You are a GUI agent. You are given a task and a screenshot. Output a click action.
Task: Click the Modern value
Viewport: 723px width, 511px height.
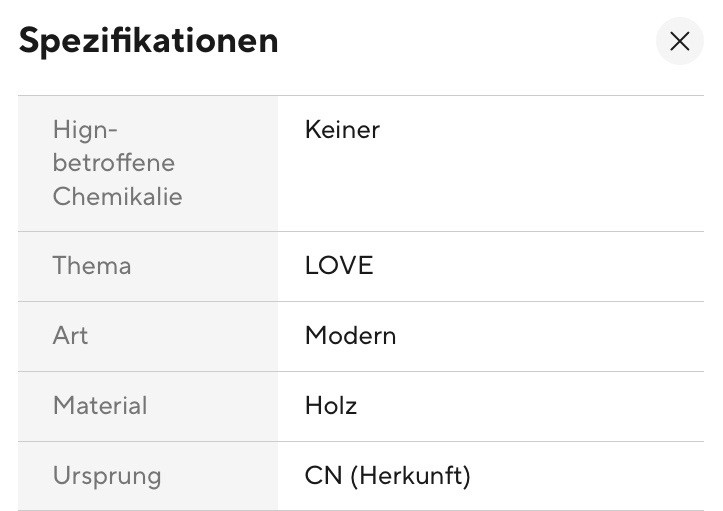point(350,336)
